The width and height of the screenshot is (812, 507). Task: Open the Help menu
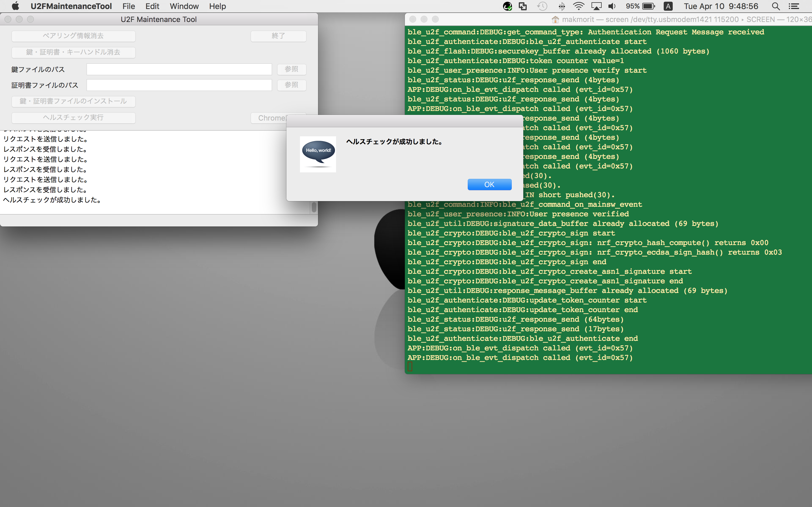(217, 6)
